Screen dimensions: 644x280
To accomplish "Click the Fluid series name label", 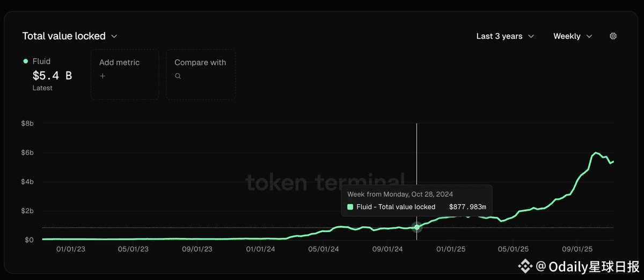I will click(41, 61).
